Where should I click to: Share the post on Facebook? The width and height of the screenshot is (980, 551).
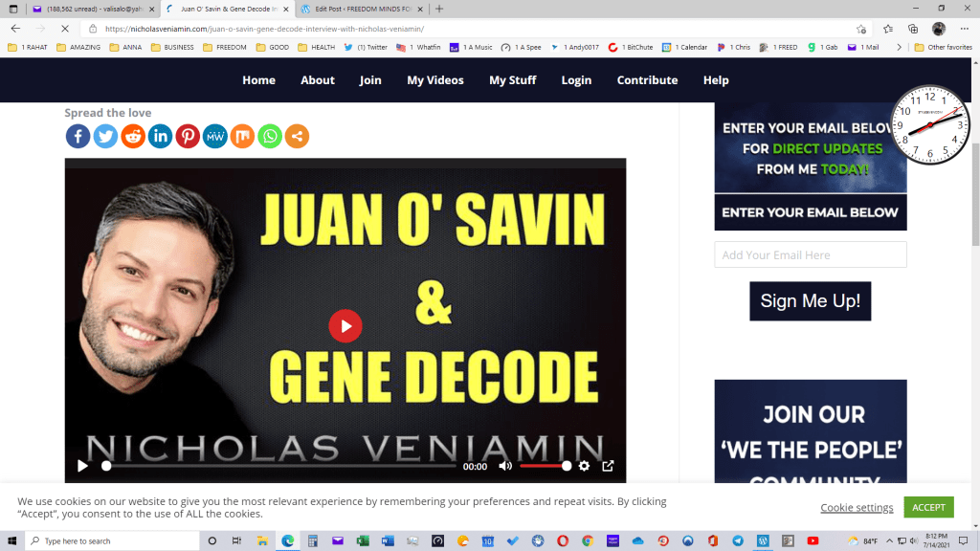(78, 137)
